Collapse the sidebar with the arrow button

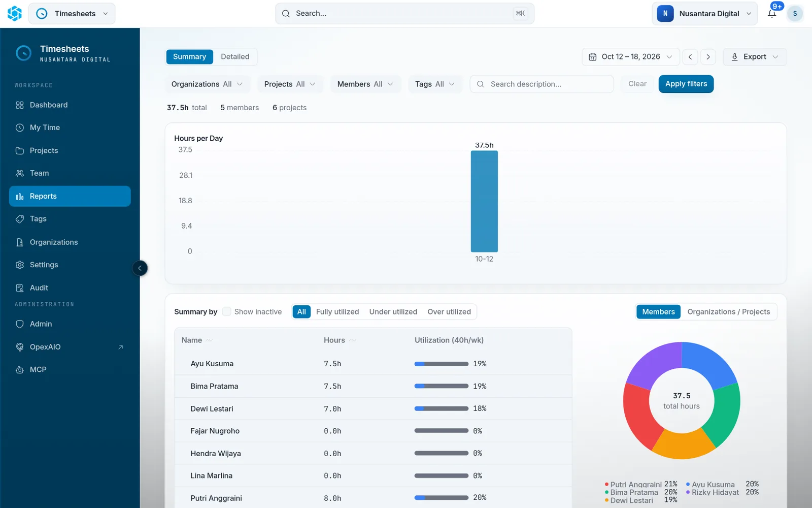[140, 268]
